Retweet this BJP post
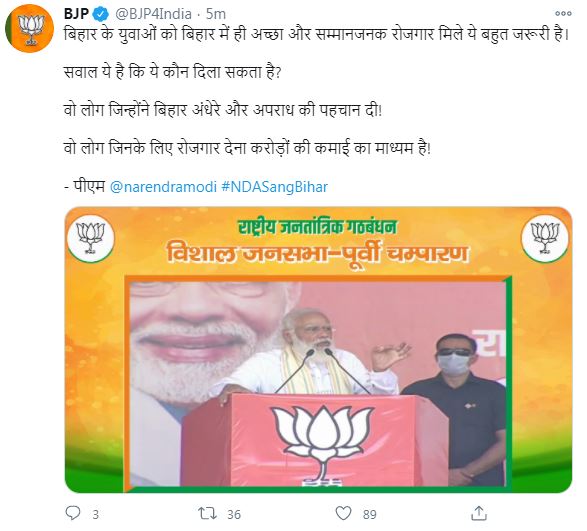Screen dimensions: 587x531 click(x=207, y=513)
